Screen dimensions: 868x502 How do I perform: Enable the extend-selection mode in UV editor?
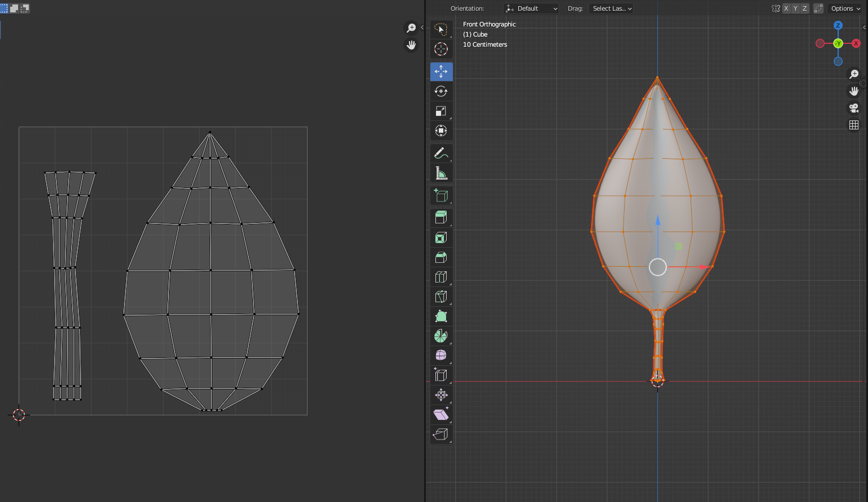click(x=14, y=8)
